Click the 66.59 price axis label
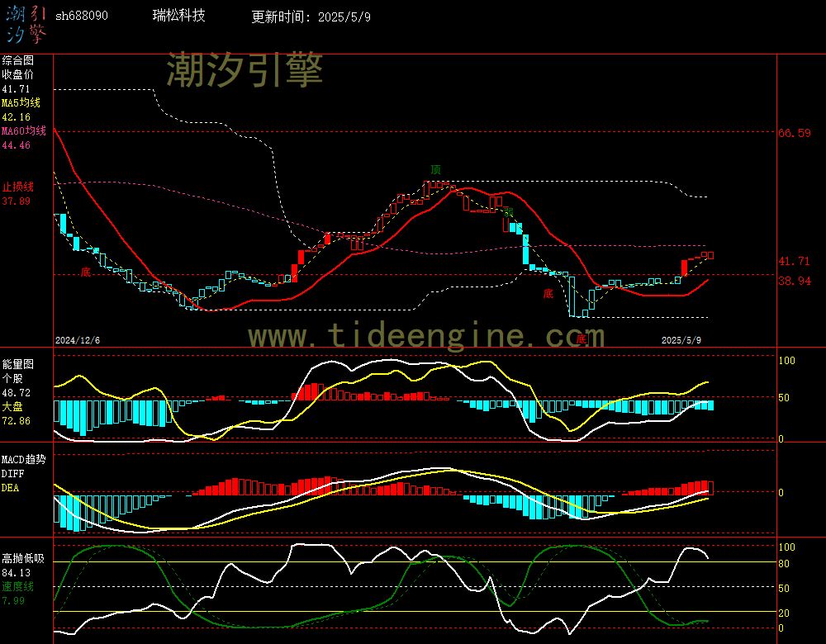 [x=795, y=133]
